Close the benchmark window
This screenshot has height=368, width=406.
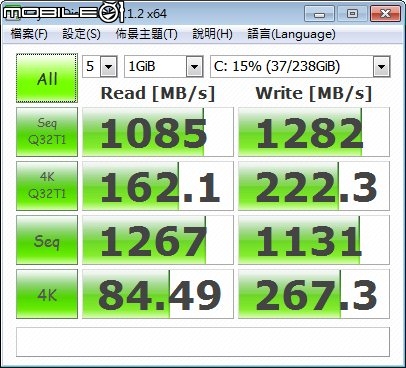point(385,14)
